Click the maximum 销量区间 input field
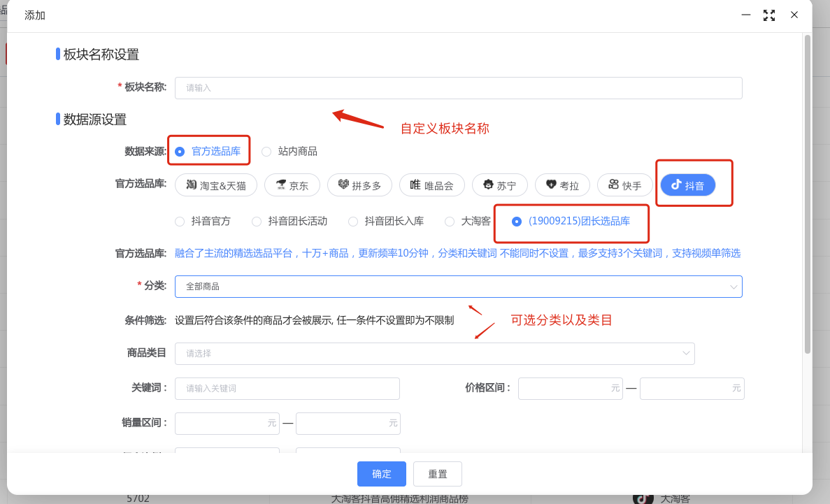Image resolution: width=830 pixels, height=504 pixels. [348, 424]
